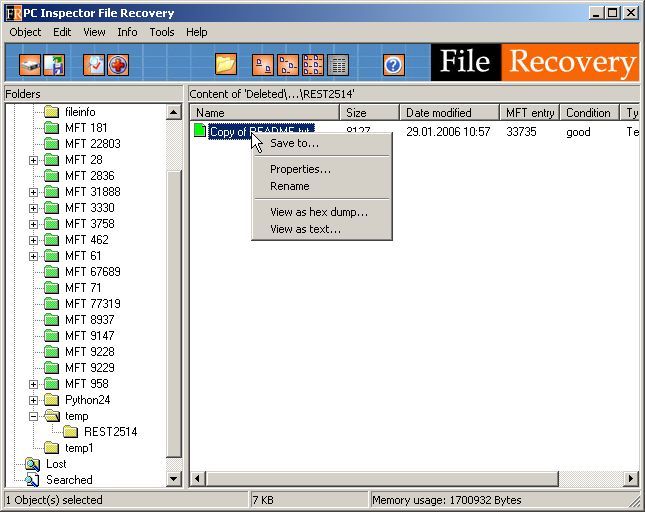Sort by Name column header
Screen dimensions: 645x512
pos(264,112)
